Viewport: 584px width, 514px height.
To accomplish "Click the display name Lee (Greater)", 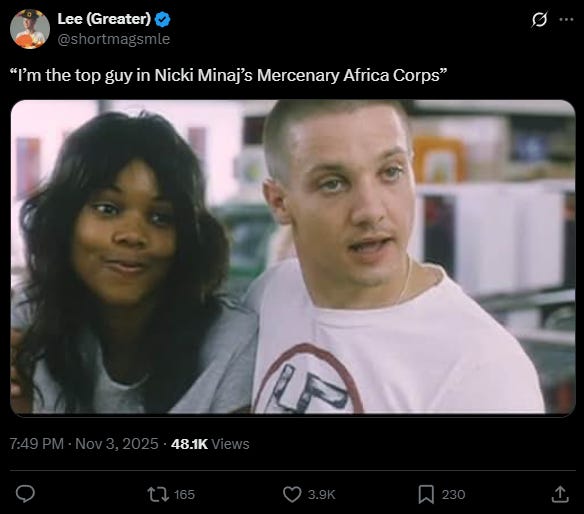I will tap(104, 19).
